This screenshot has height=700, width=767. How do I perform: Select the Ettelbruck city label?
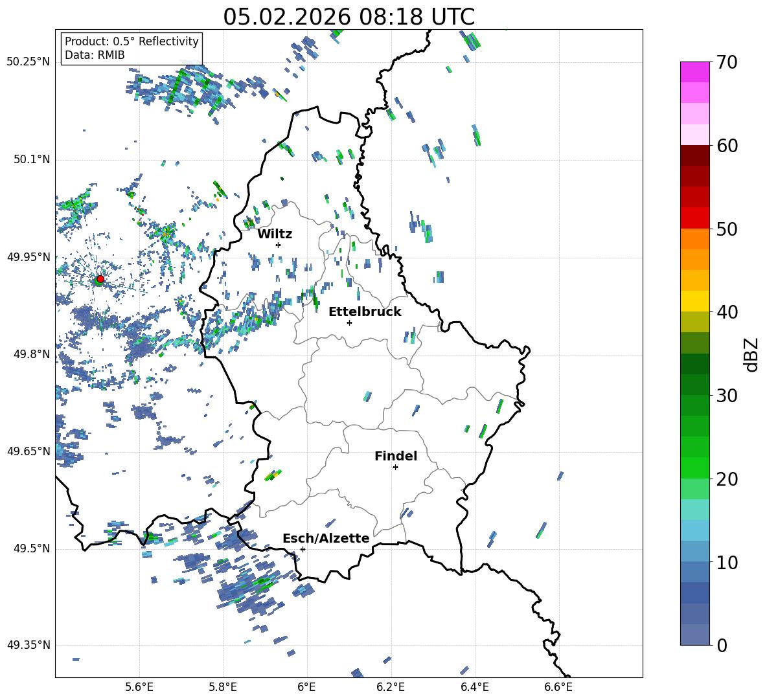[x=365, y=311]
